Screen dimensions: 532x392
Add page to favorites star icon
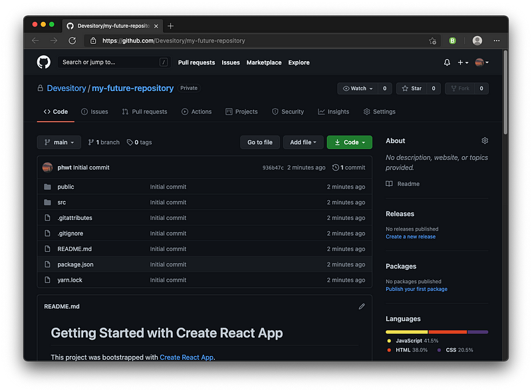coord(432,41)
